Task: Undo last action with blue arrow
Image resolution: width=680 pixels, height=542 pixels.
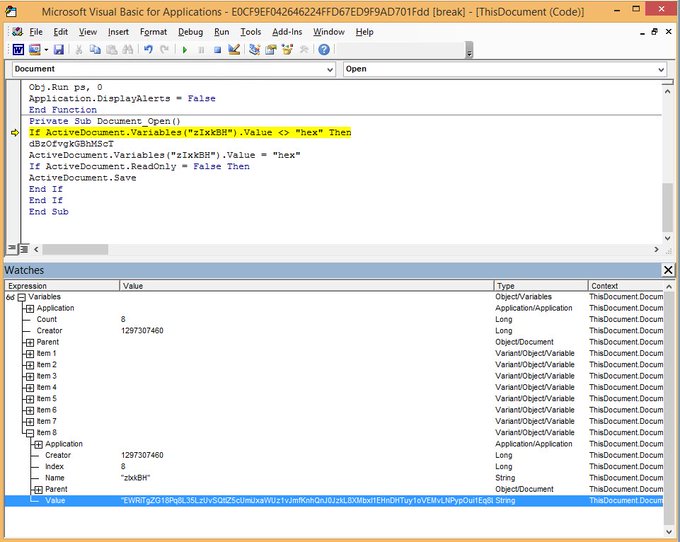Action: coord(148,50)
